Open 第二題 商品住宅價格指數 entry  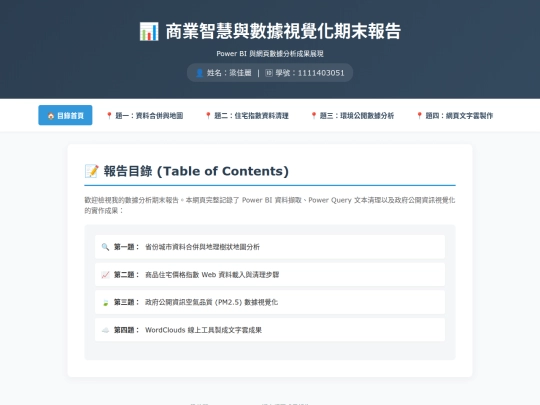point(270,274)
